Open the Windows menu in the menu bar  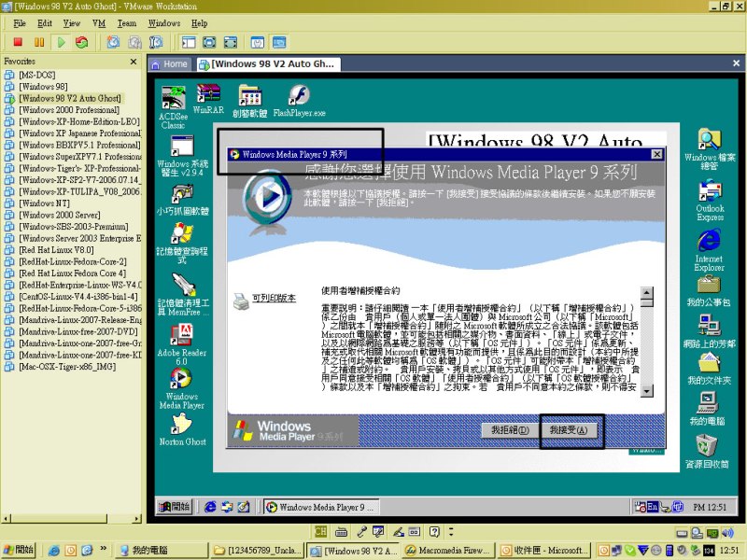click(x=164, y=23)
